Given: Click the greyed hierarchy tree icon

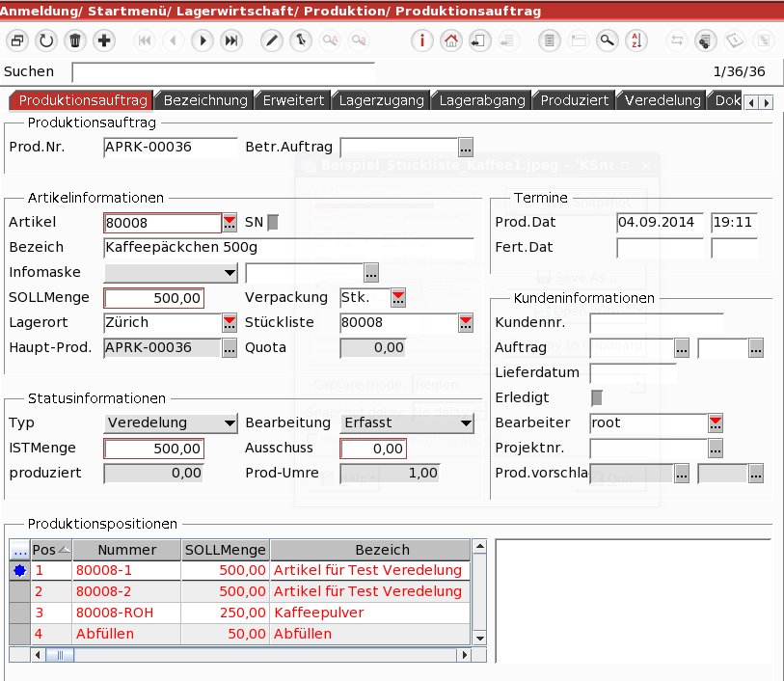Looking at the screenshot, I should (764, 41).
